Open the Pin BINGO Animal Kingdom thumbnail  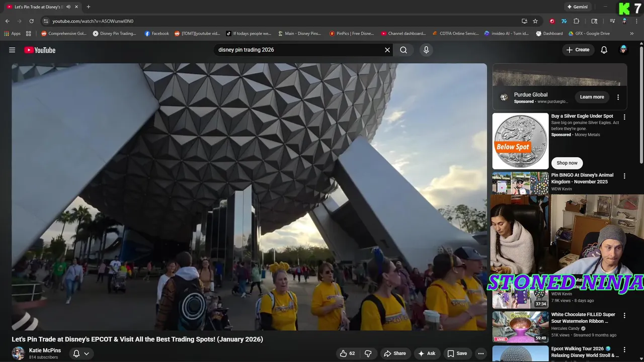point(520,183)
